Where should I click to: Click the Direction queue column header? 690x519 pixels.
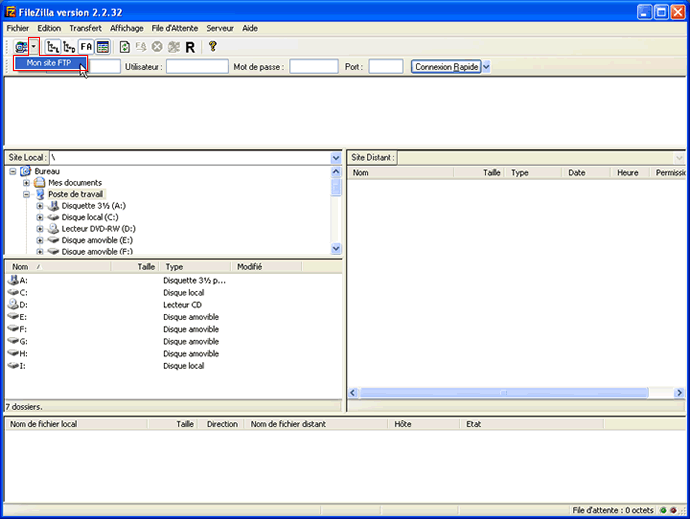[x=222, y=424]
